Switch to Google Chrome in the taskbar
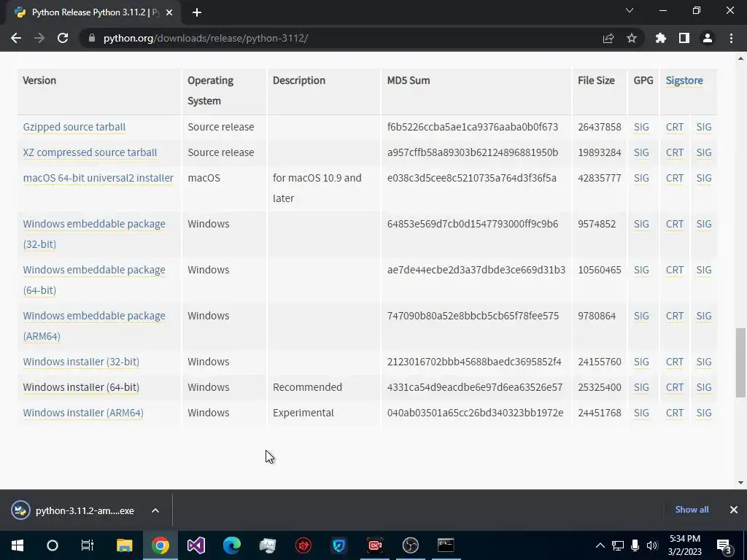The image size is (747, 560). [160, 545]
